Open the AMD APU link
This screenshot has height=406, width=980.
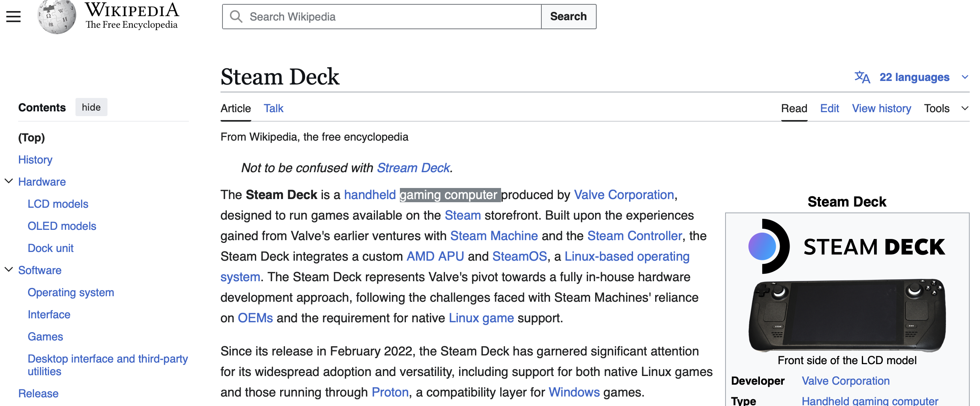(435, 256)
